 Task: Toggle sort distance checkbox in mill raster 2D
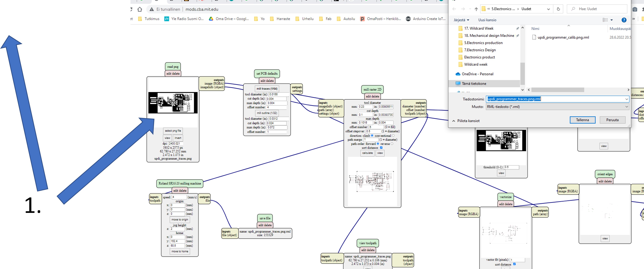coord(381,148)
